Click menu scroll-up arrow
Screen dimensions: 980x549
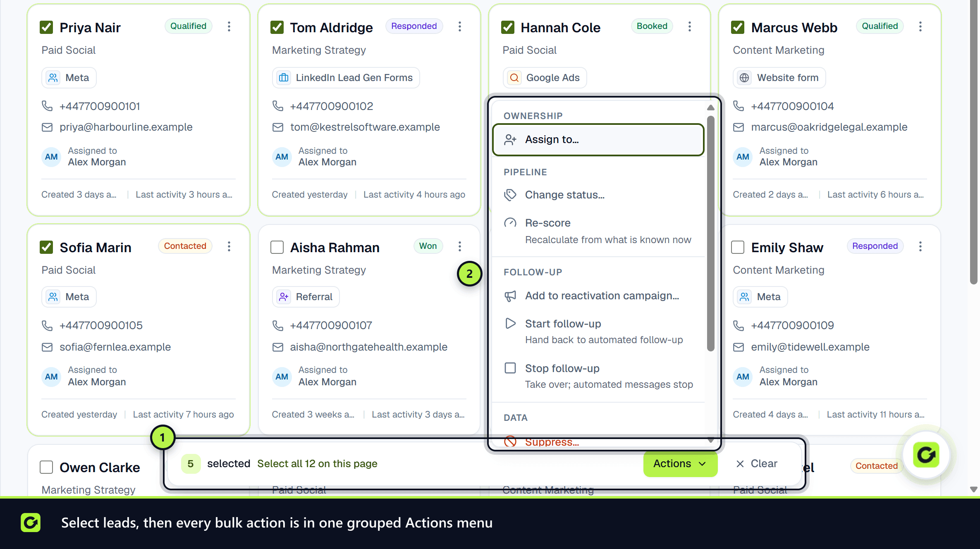[710, 107]
